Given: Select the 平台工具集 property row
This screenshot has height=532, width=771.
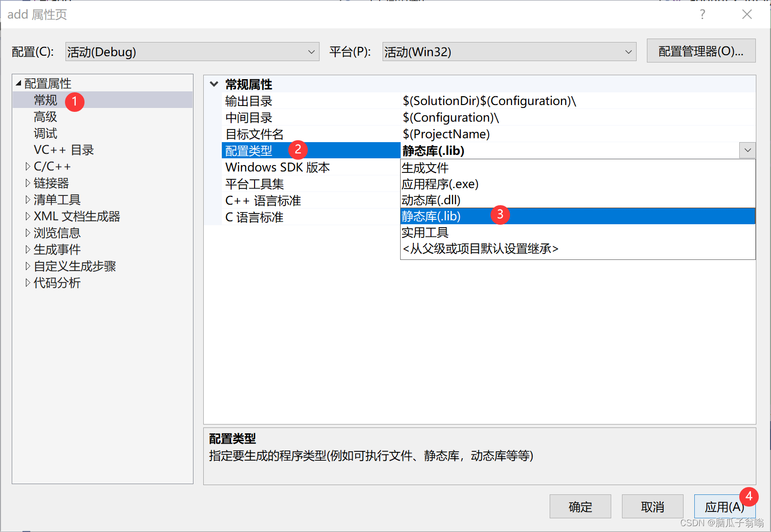Looking at the screenshot, I should pyautogui.click(x=311, y=184).
